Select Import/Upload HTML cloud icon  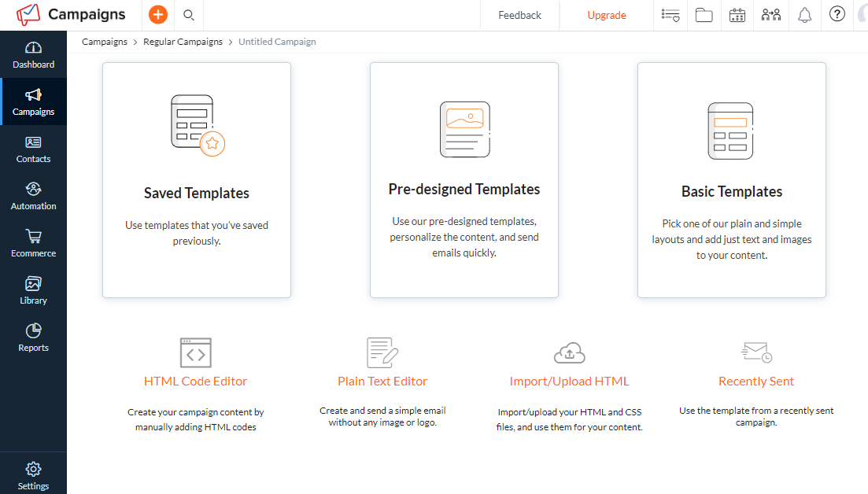pos(569,352)
